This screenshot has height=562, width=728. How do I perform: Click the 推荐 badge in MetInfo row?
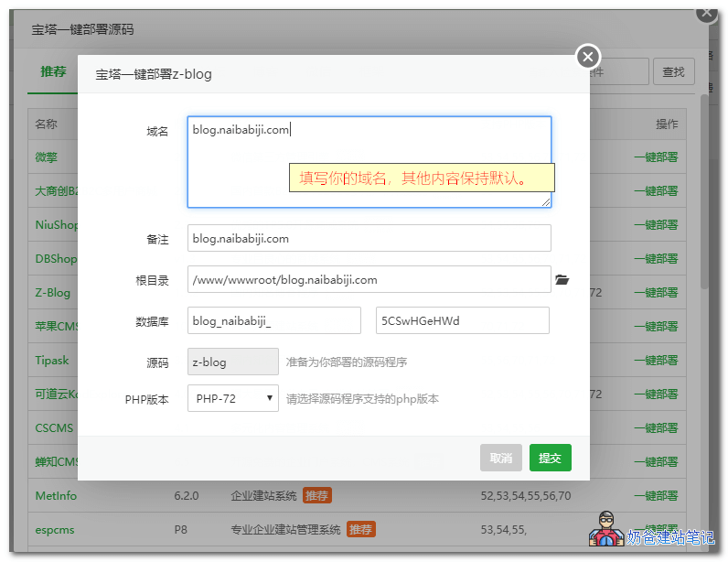(x=316, y=496)
